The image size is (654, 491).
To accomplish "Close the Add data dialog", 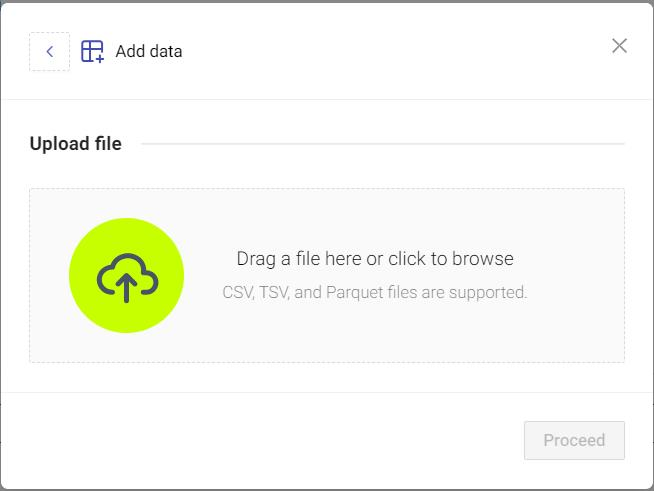I will point(619,45).
